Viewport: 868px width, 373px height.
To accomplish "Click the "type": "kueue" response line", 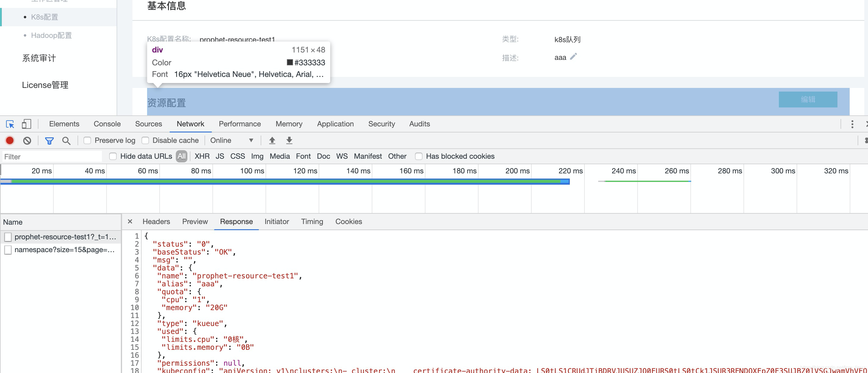I will [192, 324].
